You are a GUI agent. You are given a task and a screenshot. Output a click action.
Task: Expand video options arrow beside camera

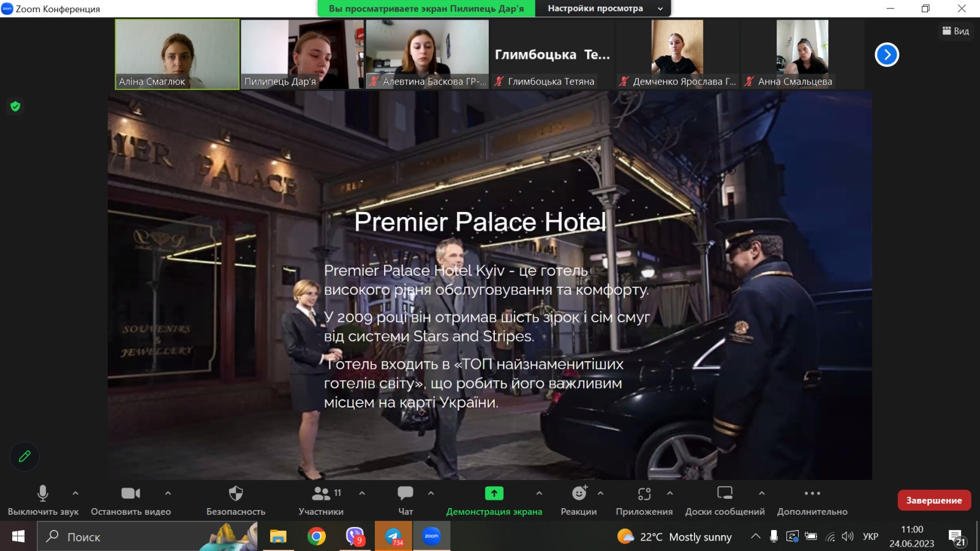click(x=168, y=493)
